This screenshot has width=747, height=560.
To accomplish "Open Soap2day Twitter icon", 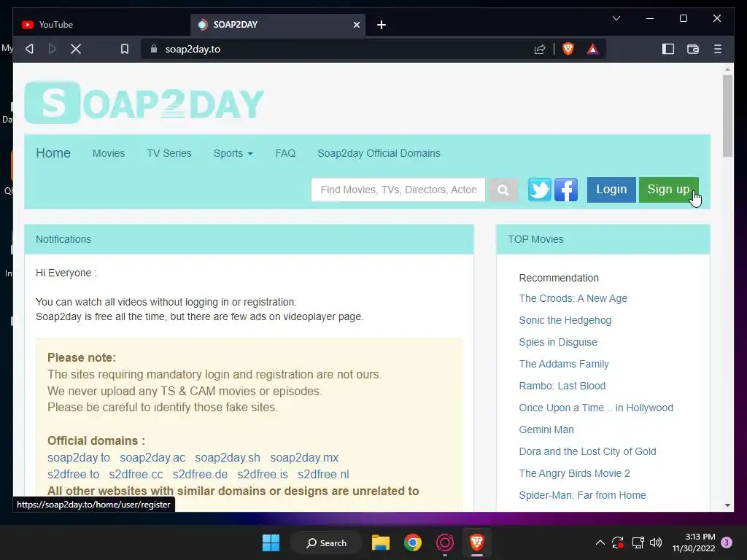I will click(x=539, y=190).
